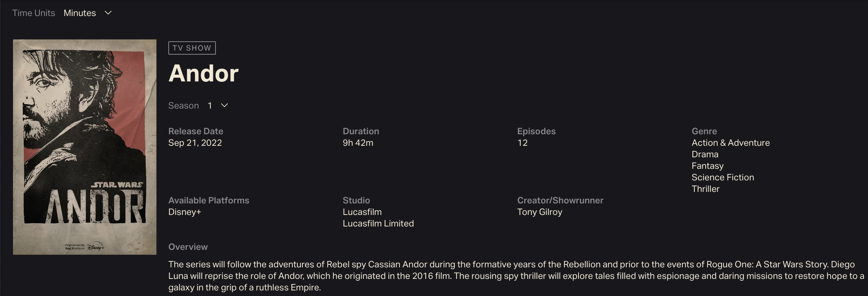Image resolution: width=868 pixels, height=296 pixels.
Task: Click the Sep 21, 2022 release date
Action: tap(195, 143)
